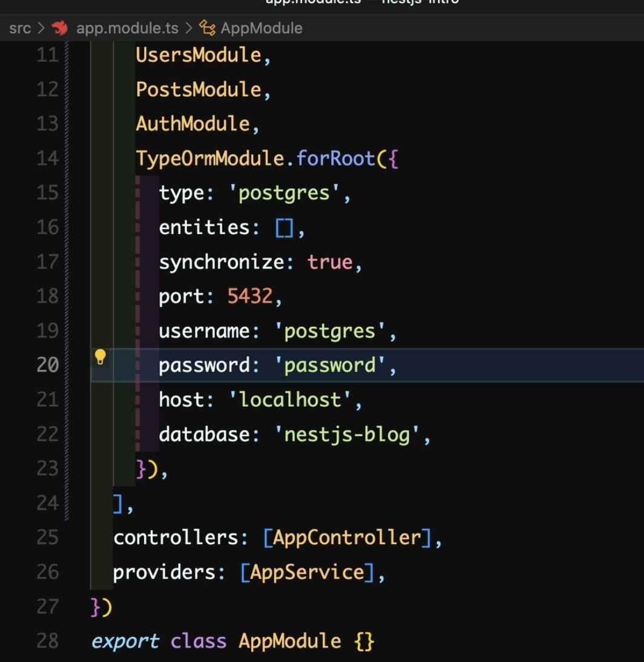Click line number 20 in gutter
The height and width of the screenshot is (662, 644).
(x=47, y=365)
